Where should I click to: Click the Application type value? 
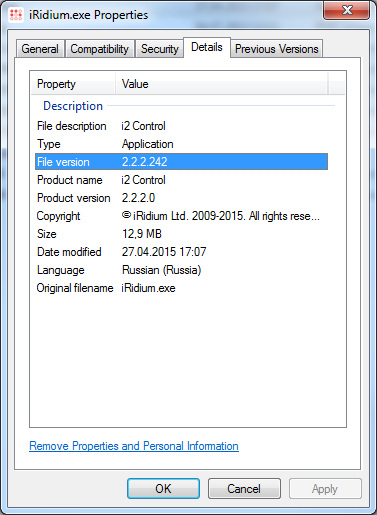[x=147, y=144]
